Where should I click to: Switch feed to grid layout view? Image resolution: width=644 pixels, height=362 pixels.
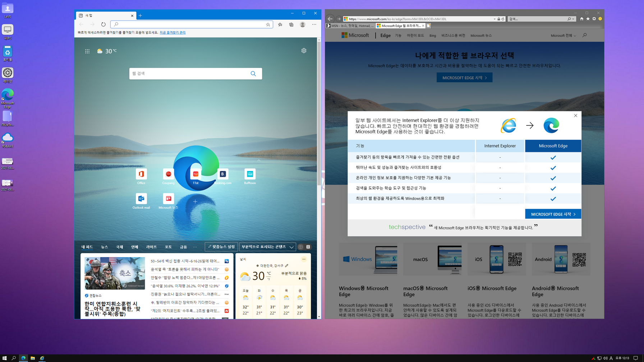point(301,247)
